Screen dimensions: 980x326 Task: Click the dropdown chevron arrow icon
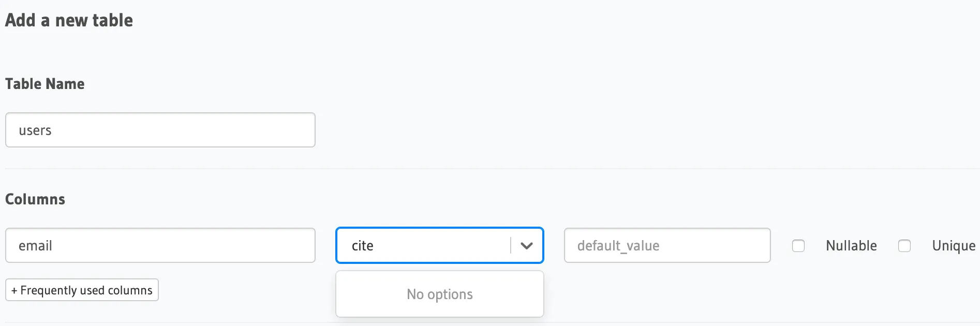tap(527, 246)
